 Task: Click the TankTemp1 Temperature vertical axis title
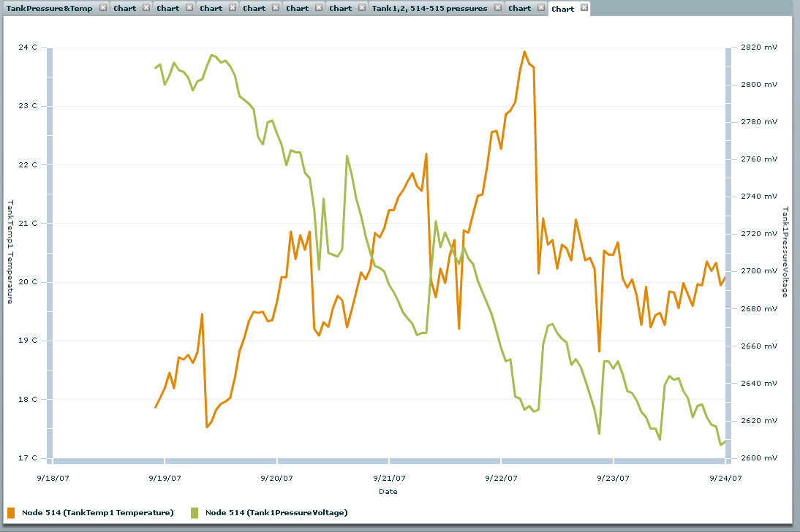tap(10, 252)
